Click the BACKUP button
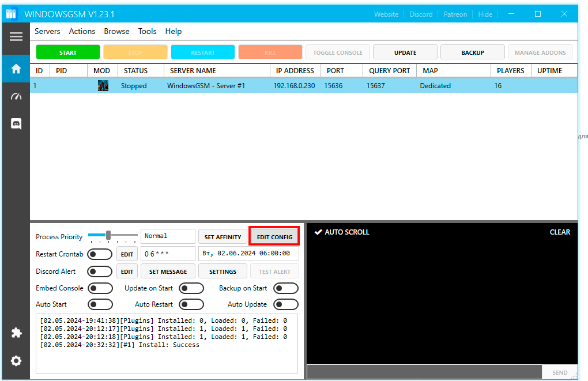The height and width of the screenshot is (381, 588). 473,52
